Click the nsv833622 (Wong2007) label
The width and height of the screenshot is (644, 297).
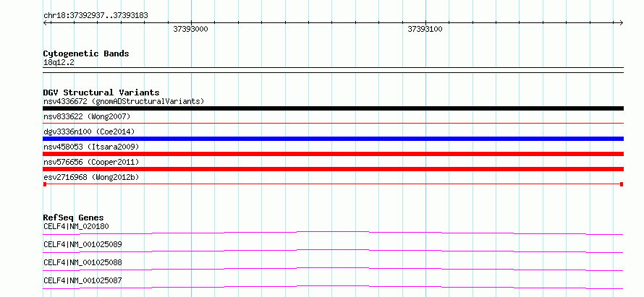87,116
